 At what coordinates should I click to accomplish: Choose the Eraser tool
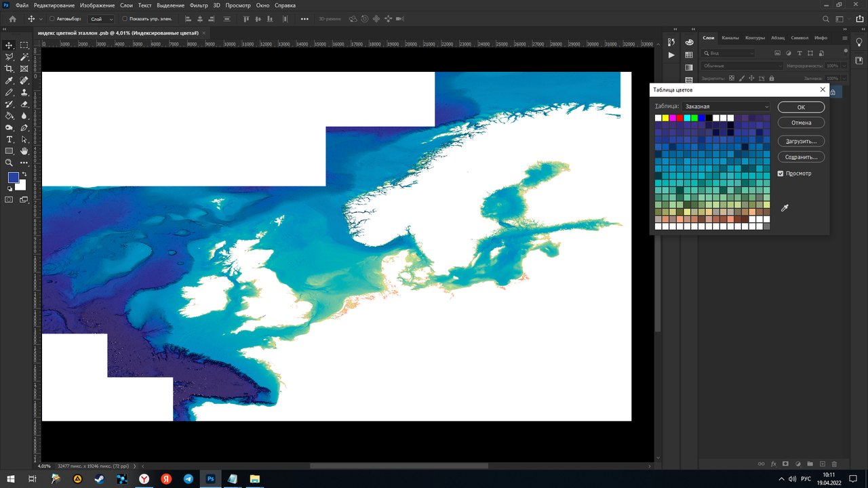click(24, 104)
